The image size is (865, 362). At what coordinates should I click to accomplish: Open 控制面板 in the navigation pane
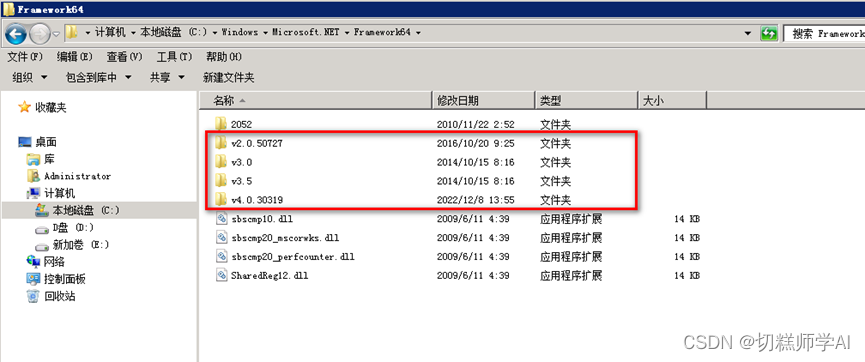56,279
